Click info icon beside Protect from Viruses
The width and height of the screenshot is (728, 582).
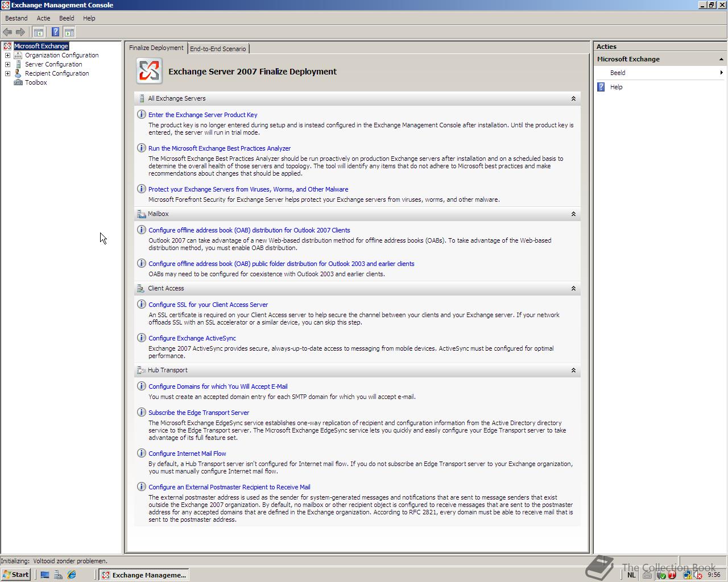(x=142, y=189)
